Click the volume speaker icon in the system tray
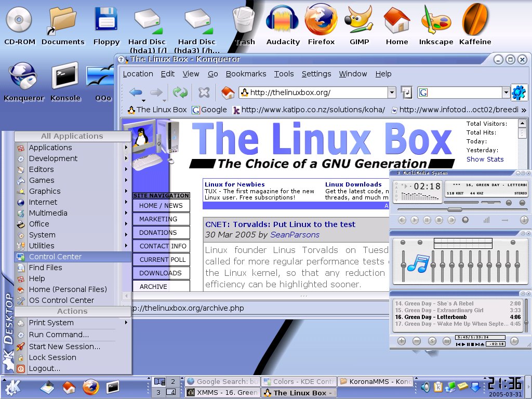Screen dimensions: 532x399 coord(425,387)
